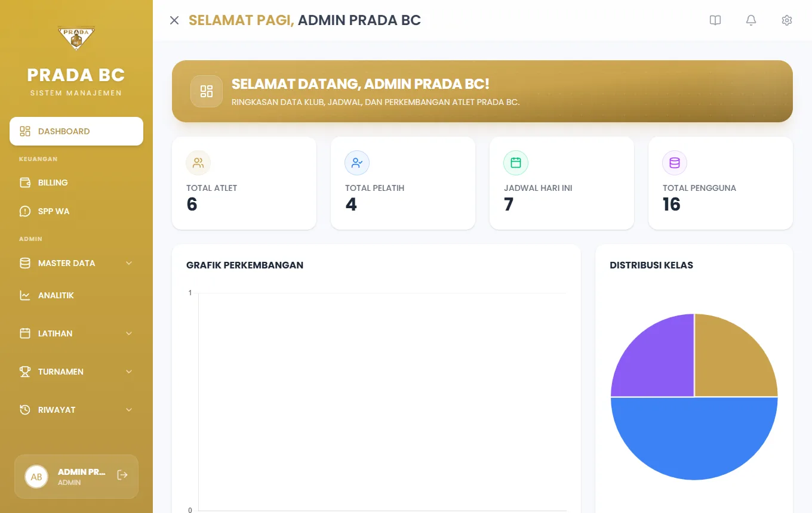Click the Sistem Manajemen sidebar subtitle

coord(76,93)
